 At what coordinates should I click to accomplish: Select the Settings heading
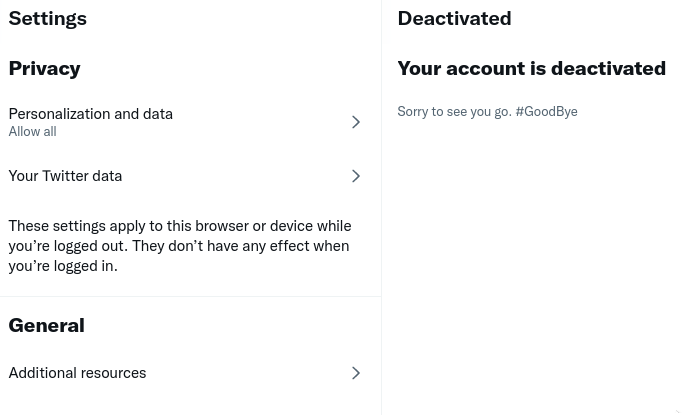[47, 18]
